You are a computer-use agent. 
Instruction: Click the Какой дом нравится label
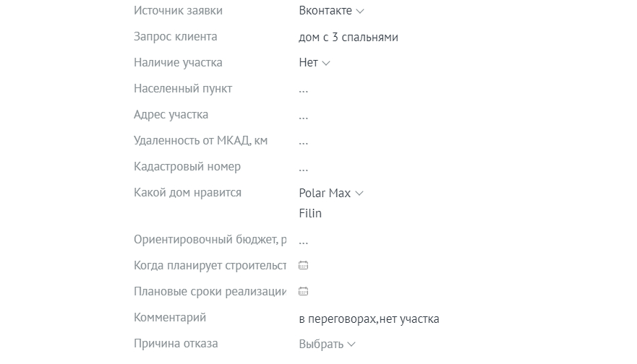187,193
